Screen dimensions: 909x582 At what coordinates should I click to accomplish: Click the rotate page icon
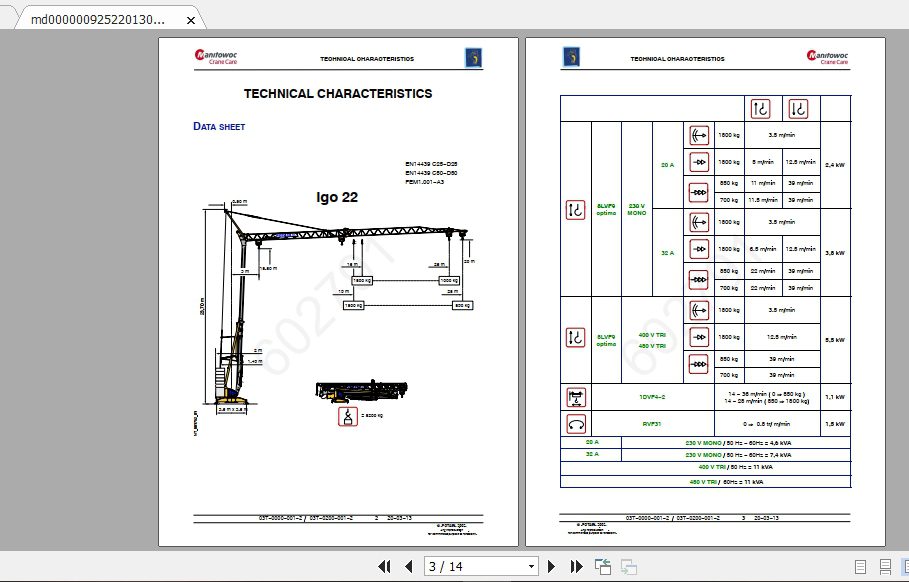click(x=602, y=566)
